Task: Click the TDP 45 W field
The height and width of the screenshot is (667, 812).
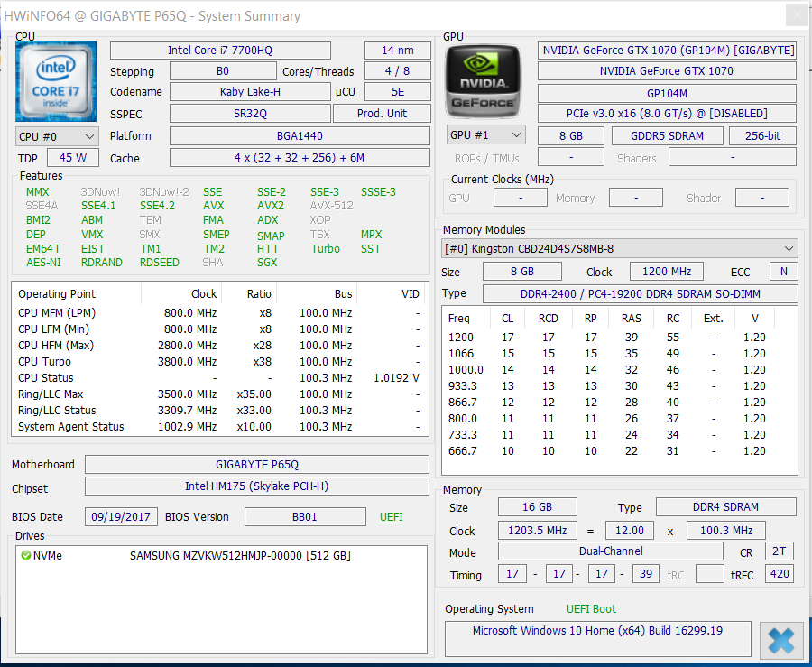Action: coord(73,157)
